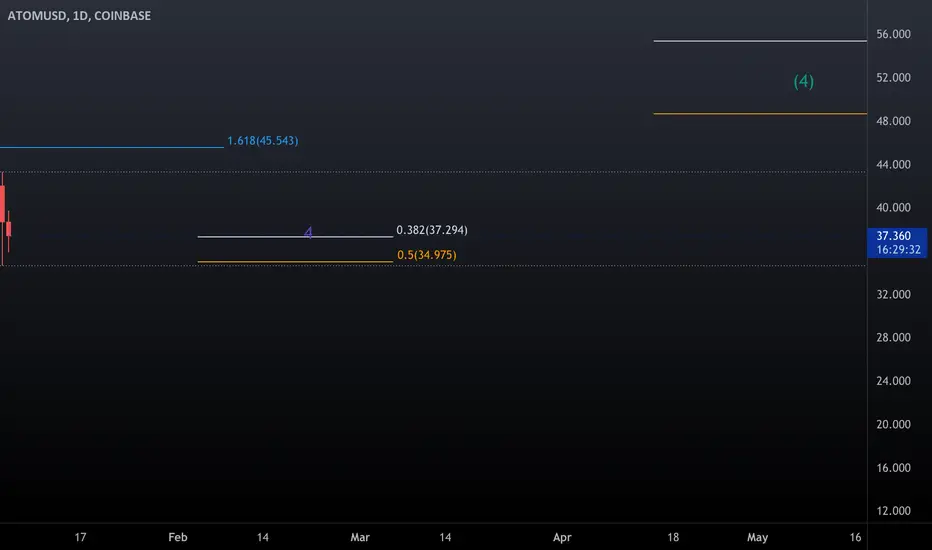
Task: Click the 52.000 price axis label
Action: tap(893, 78)
